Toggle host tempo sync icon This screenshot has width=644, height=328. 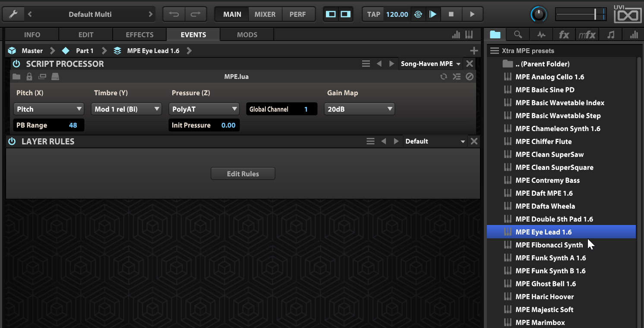(x=418, y=14)
